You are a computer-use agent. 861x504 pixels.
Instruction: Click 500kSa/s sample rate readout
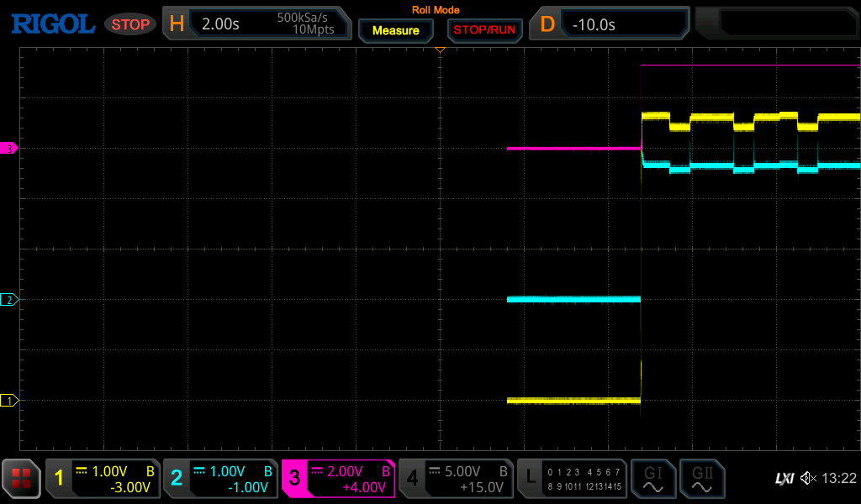[x=302, y=18]
